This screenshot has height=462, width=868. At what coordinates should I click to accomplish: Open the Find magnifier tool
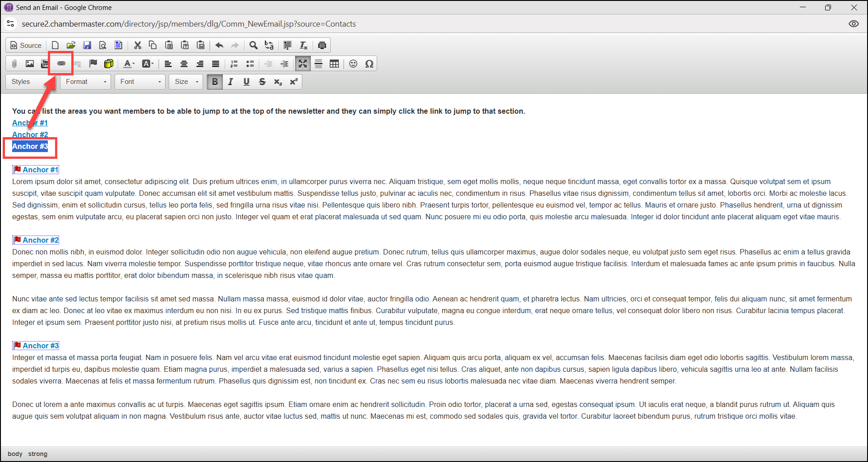coord(254,45)
